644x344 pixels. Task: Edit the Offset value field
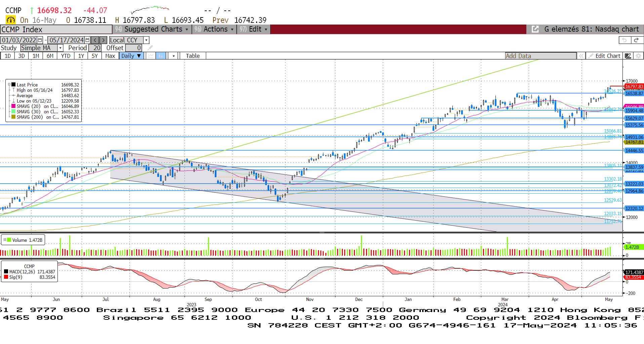tap(134, 48)
